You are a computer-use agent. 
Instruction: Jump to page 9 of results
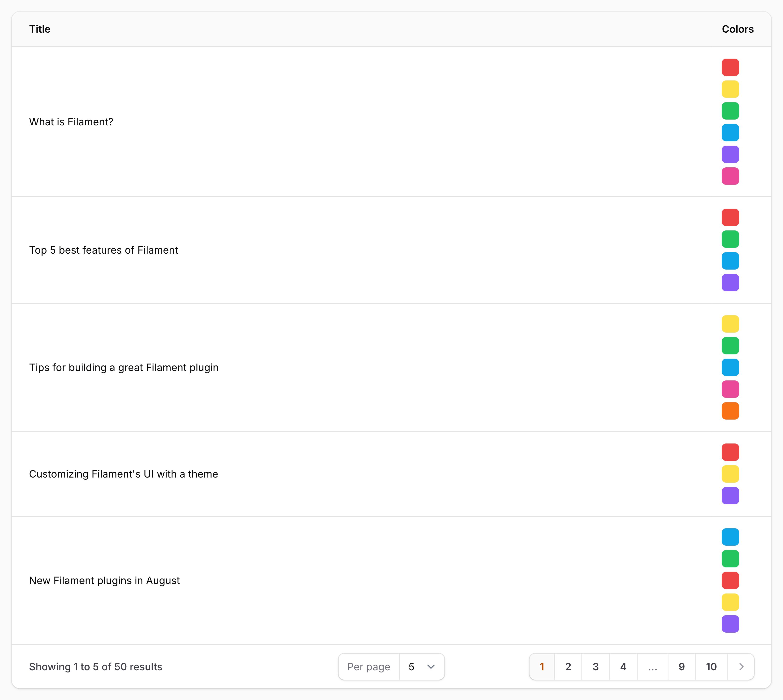click(681, 666)
